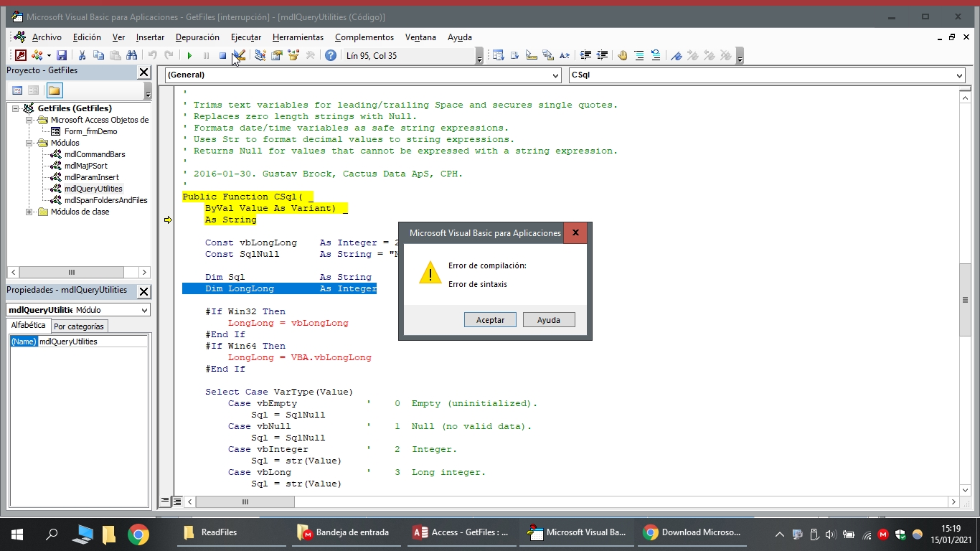Collapse the GetFiles (GetFiles) project node

[x=16, y=108]
